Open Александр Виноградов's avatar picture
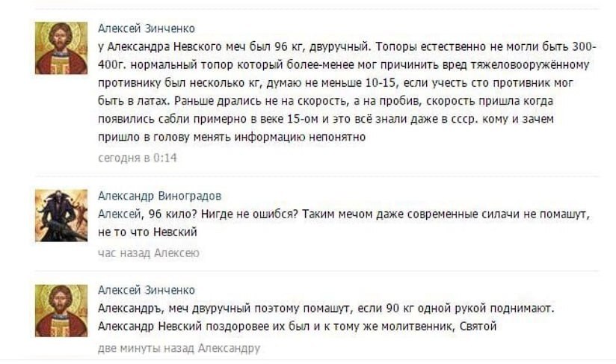The image size is (616, 364). tap(61, 215)
